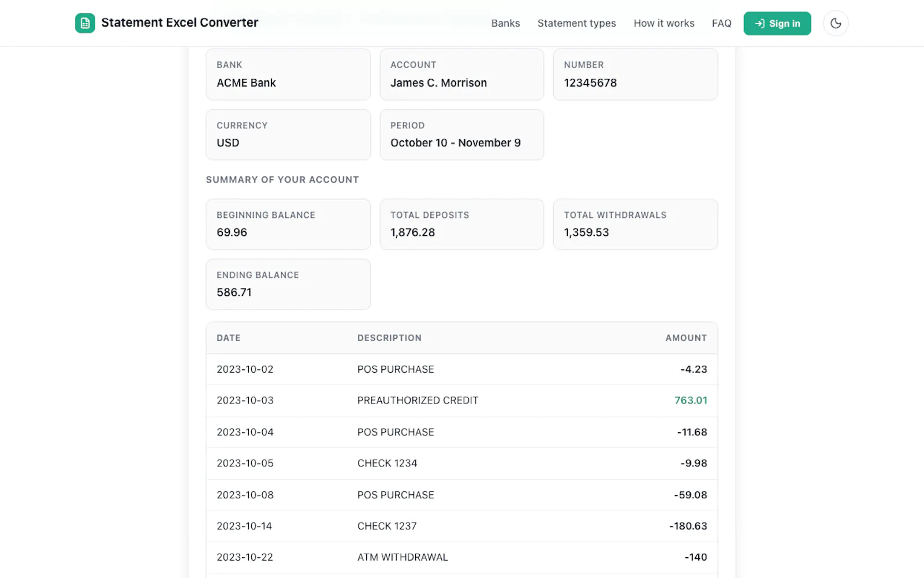Click the Statement Excel Converter title text

coord(180,23)
